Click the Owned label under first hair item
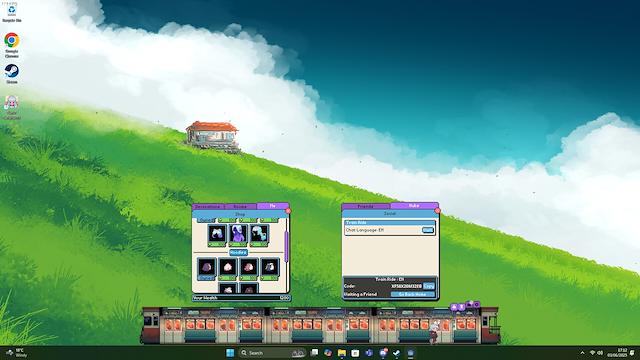This screenshot has height=360, width=640. point(206,220)
